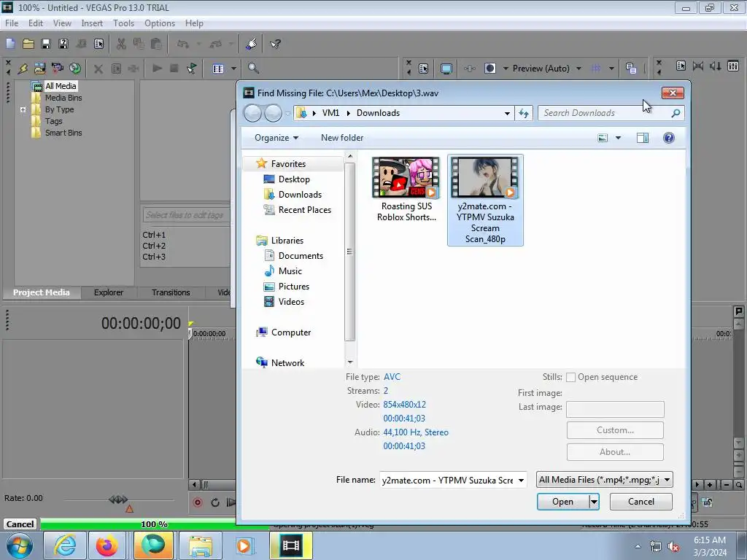The width and height of the screenshot is (747, 560).
Task: Click the New project icon in the toolbar
Action: 10,44
